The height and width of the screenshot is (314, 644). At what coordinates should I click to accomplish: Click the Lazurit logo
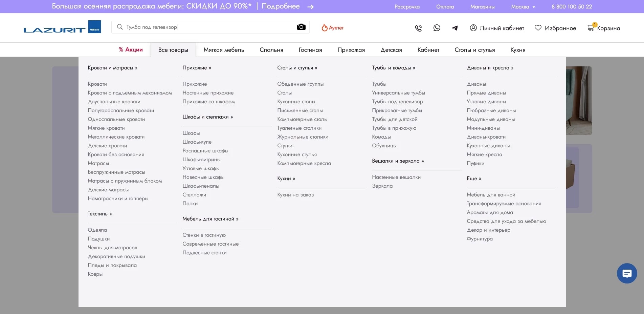coord(62,27)
